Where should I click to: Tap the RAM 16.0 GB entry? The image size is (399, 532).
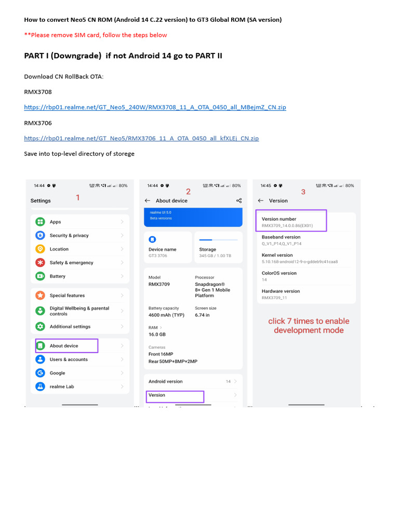pos(157,331)
